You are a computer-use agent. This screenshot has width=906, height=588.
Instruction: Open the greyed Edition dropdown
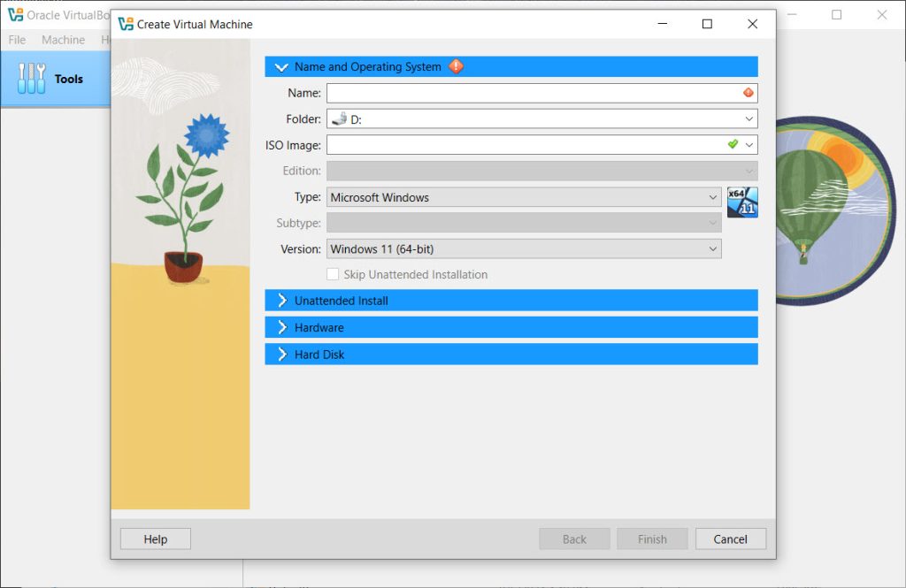[x=542, y=171]
